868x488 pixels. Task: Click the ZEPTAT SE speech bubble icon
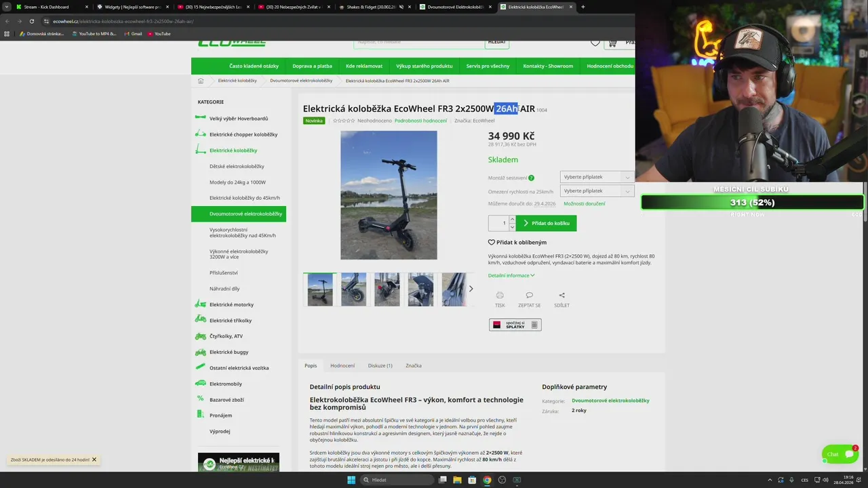(530, 296)
